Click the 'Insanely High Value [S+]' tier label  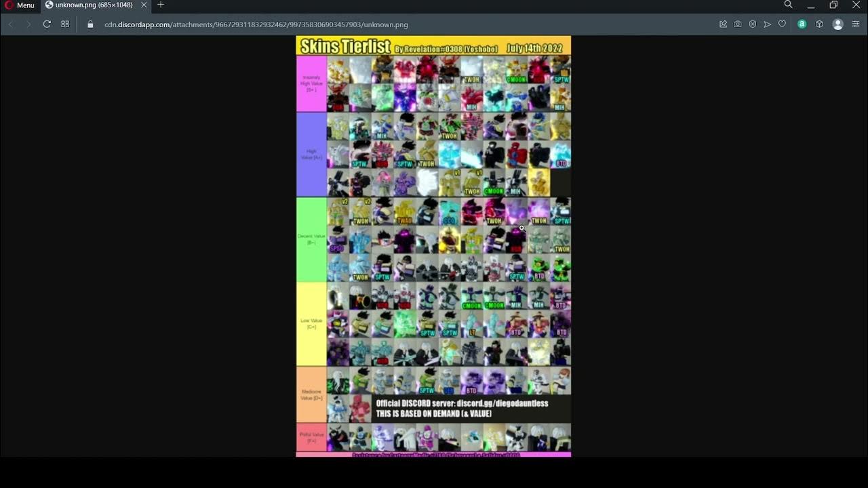[x=311, y=83]
